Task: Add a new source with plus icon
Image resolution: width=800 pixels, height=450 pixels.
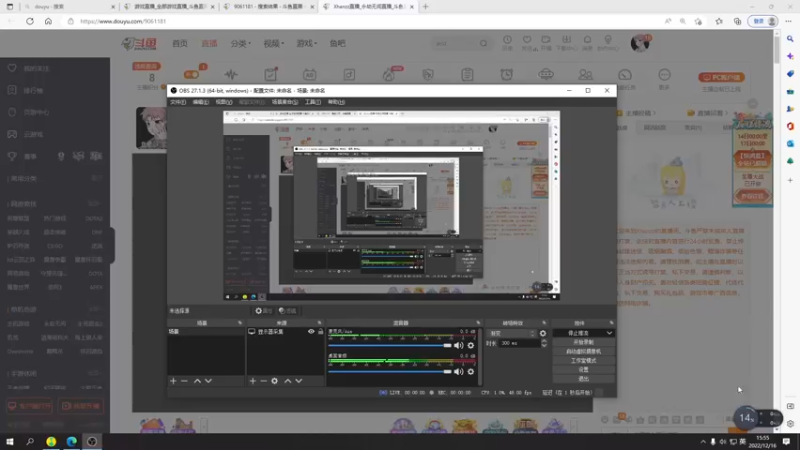Action: tap(253, 381)
